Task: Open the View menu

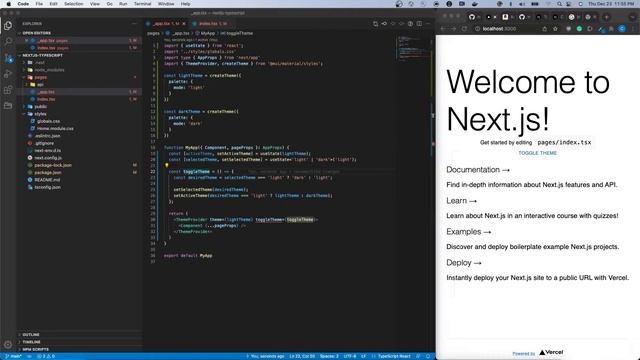Action: pos(95,4)
